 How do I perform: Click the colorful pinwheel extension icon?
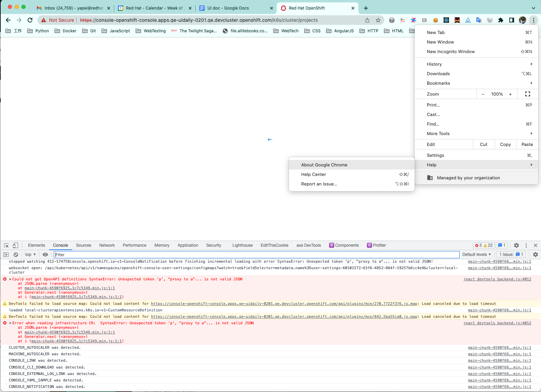[x=414, y=20]
